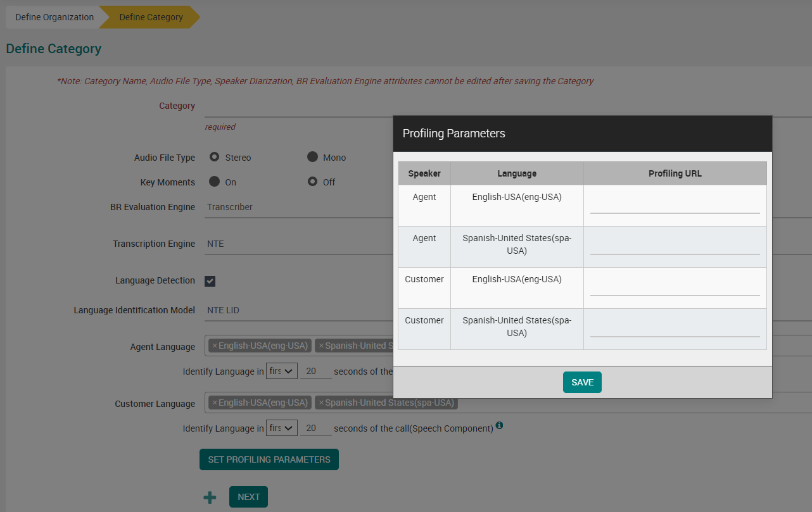Click the Profiling Parameters dialog title
This screenshot has height=512, width=812.
[454, 134]
